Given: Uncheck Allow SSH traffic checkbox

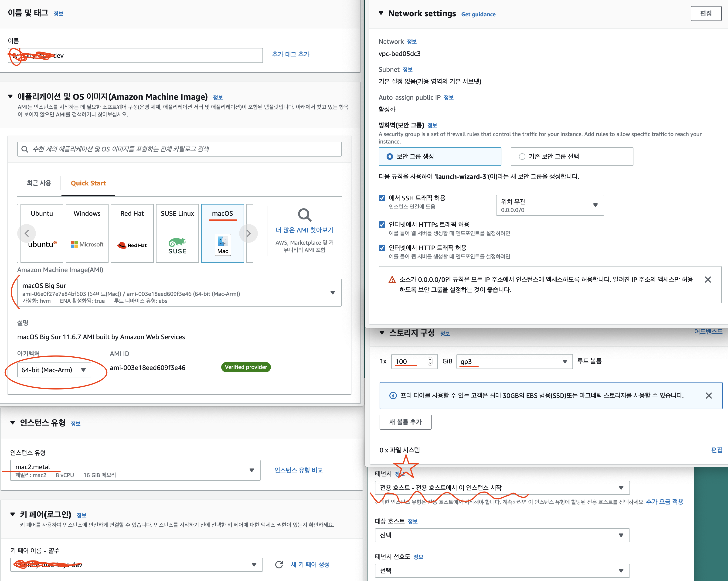Looking at the screenshot, I should point(382,198).
